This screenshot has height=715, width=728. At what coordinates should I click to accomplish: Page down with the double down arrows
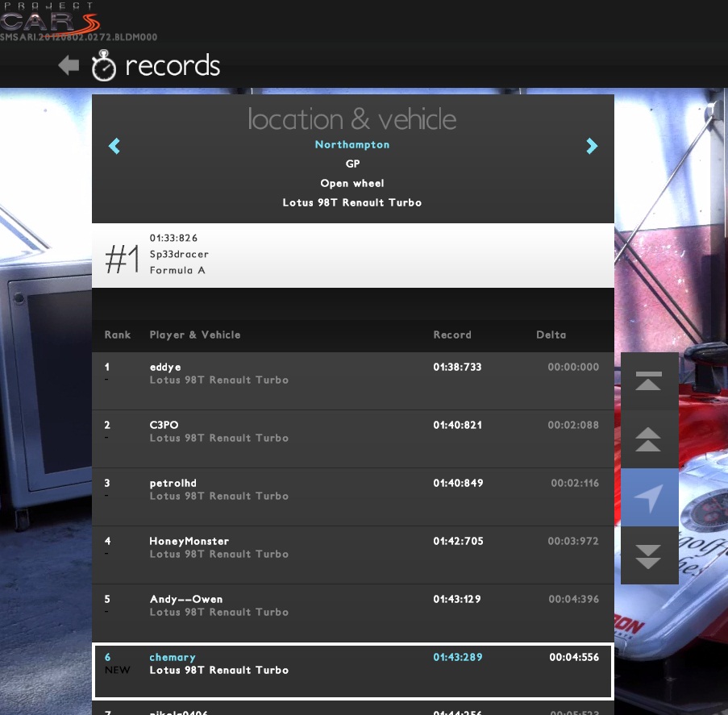pyautogui.click(x=649, y=555)
